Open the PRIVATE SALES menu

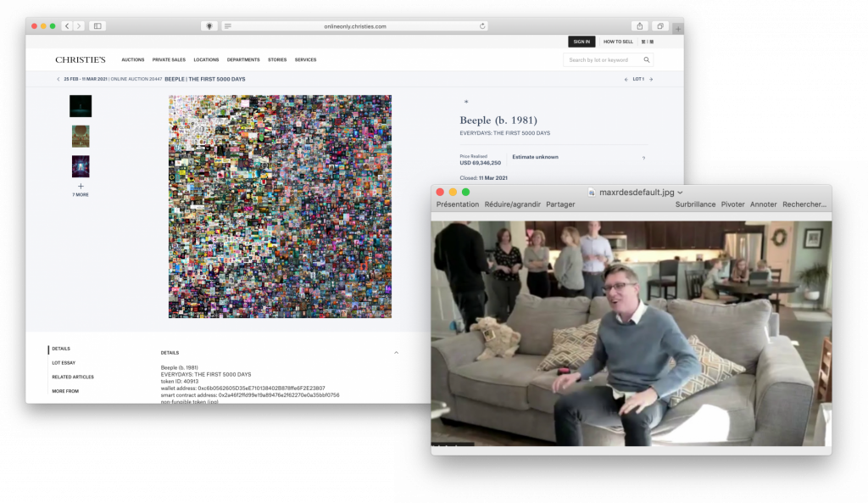[x=169, y=60]
